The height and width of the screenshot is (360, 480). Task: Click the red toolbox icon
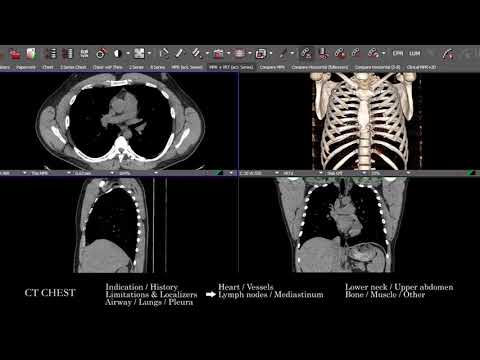click(x=218, y=54)
